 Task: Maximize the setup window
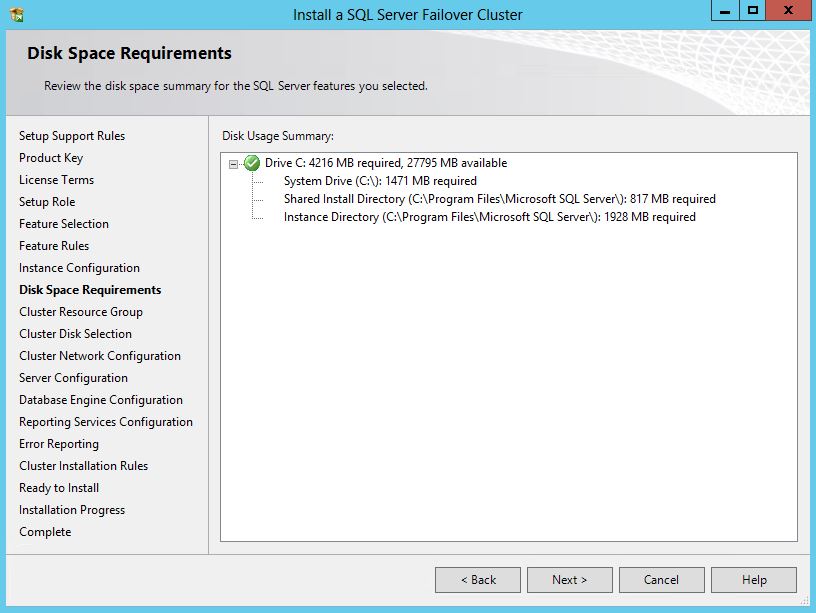click(x=753, y=10)
